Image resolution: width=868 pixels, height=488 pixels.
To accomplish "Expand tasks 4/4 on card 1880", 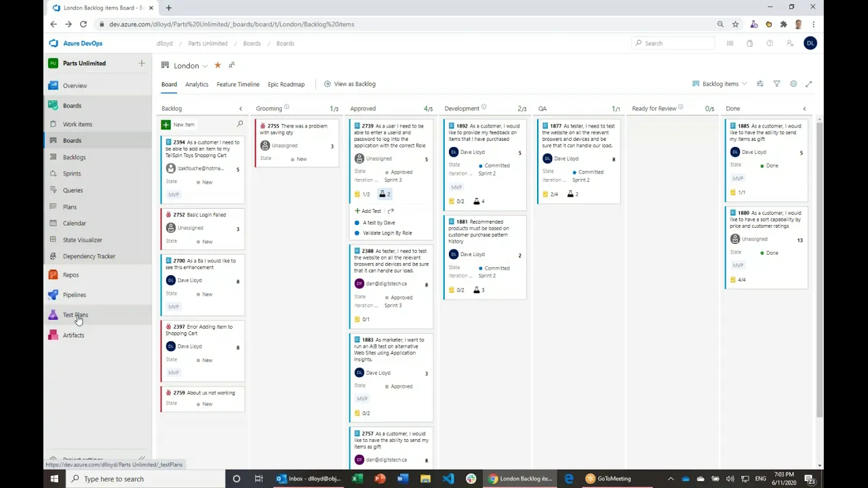I will coord(738,280).
